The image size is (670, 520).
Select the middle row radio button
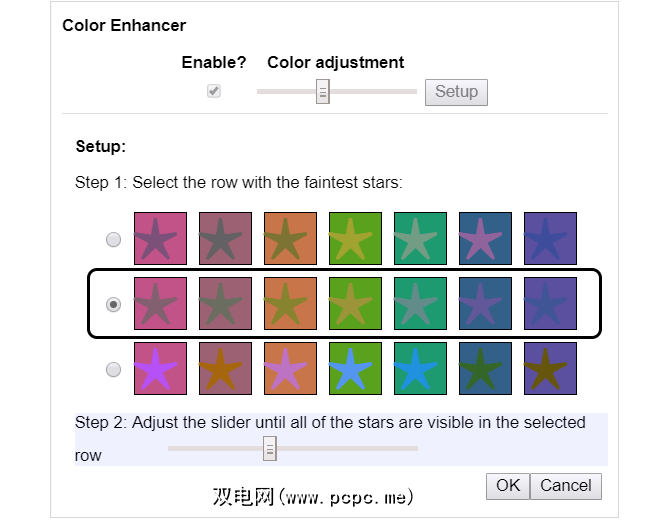pyautogui.click(x=114, y=305)
